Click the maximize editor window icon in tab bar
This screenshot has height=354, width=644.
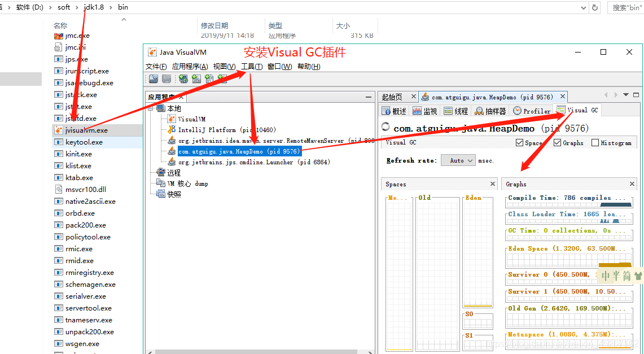click(636, 95)
